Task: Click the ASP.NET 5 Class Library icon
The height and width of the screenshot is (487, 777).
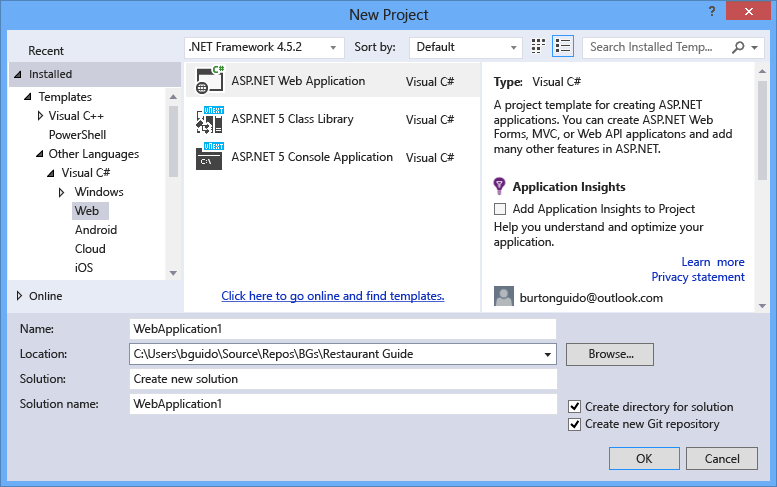Action: click(x=209, y=119)
